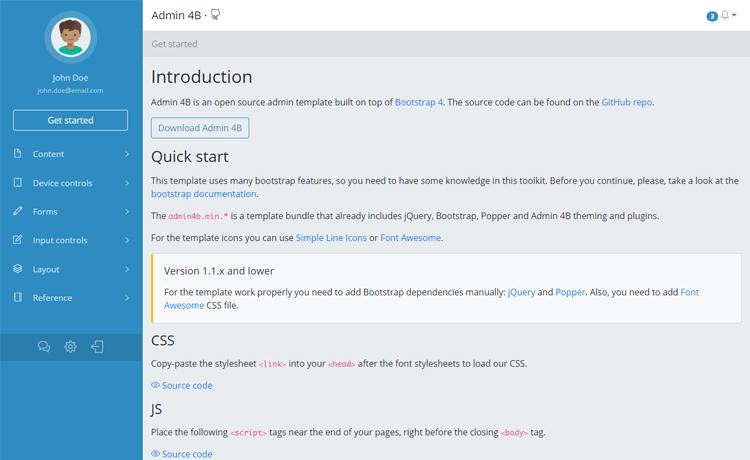Click the logout icon in sidebar footer

pyautogui.click(x=97, y=347)
